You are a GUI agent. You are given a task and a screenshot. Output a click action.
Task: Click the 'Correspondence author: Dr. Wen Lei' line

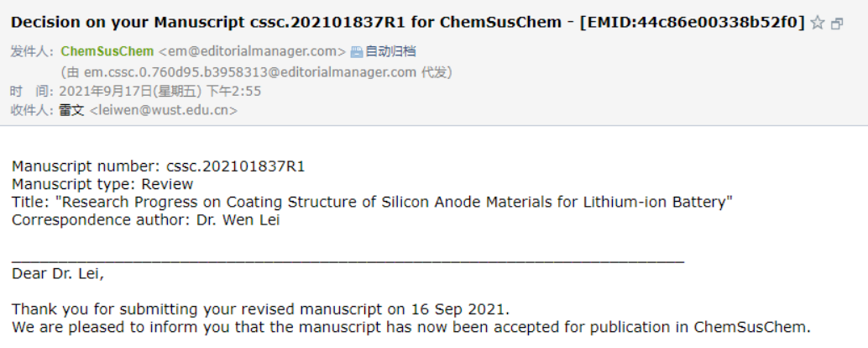(145, 219)
